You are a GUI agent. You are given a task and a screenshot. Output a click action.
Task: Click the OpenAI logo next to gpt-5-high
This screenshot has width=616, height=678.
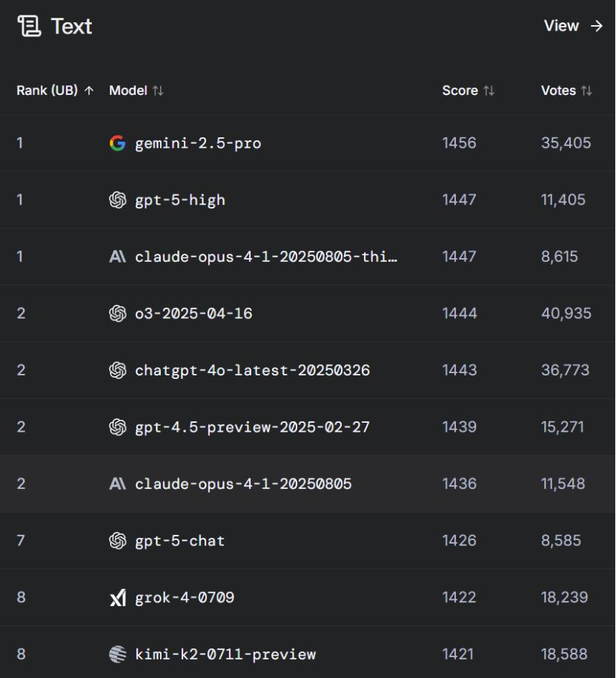117,200
